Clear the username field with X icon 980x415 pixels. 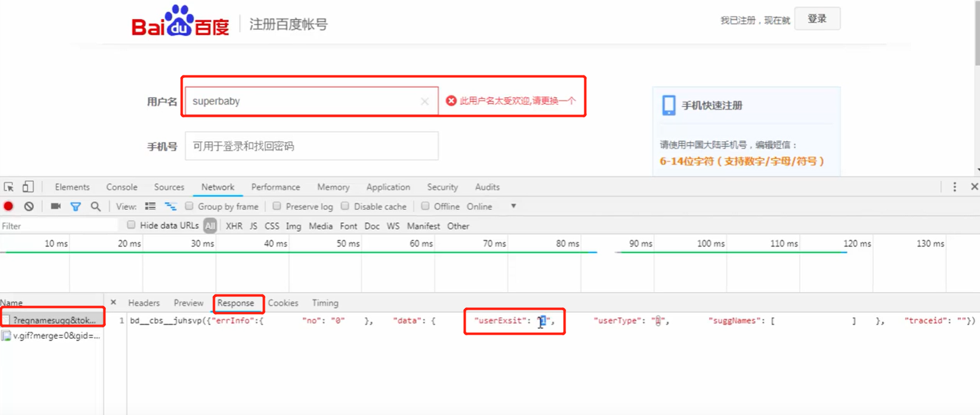click(424, 101)
